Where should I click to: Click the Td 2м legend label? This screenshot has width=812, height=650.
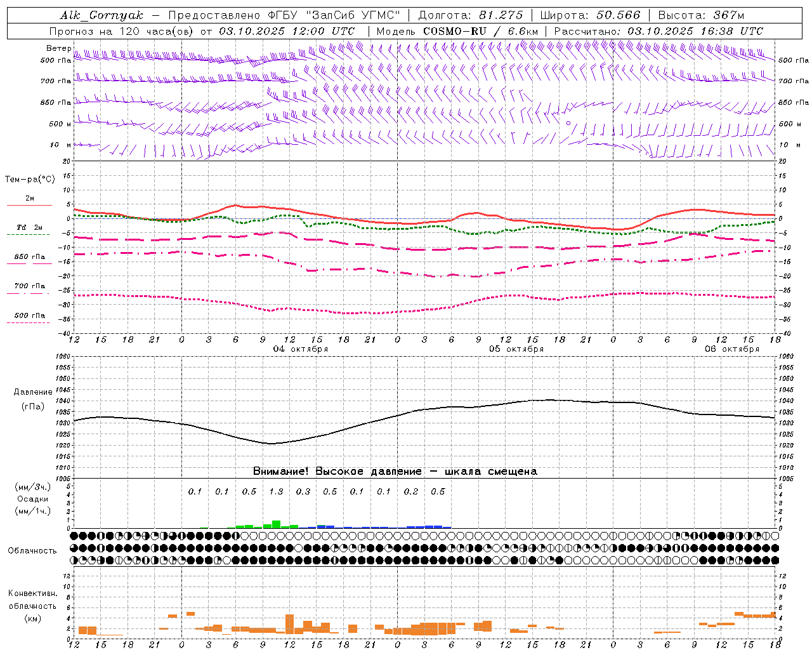(x=29, y=227)
